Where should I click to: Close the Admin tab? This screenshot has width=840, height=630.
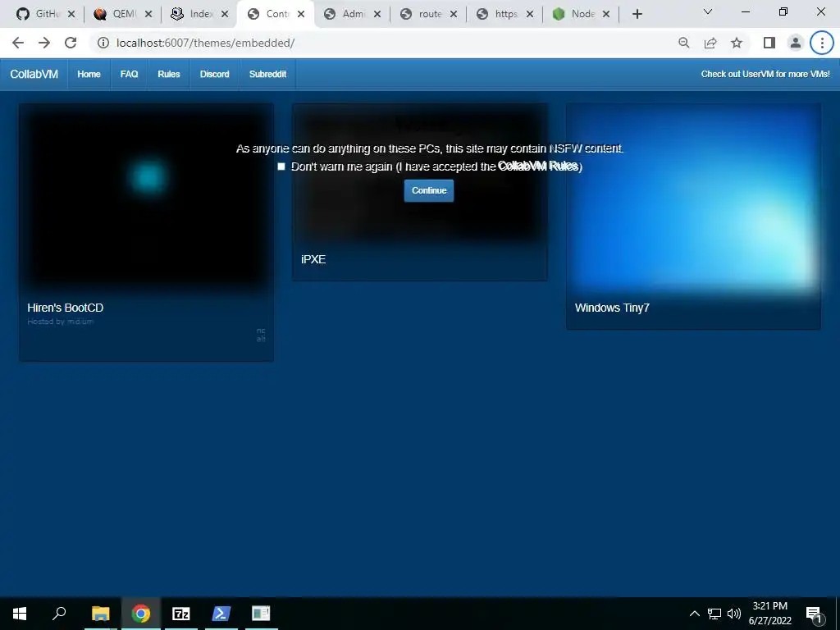click(377, 15)
